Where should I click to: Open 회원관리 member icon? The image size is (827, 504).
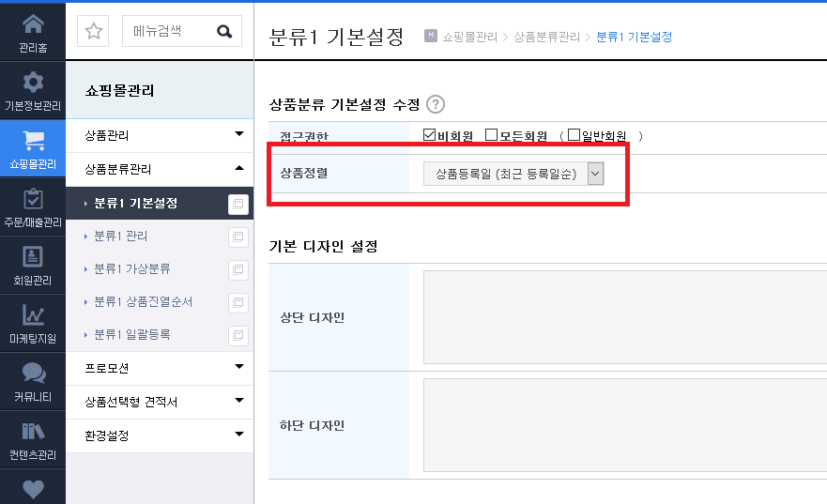click(33, 257)
